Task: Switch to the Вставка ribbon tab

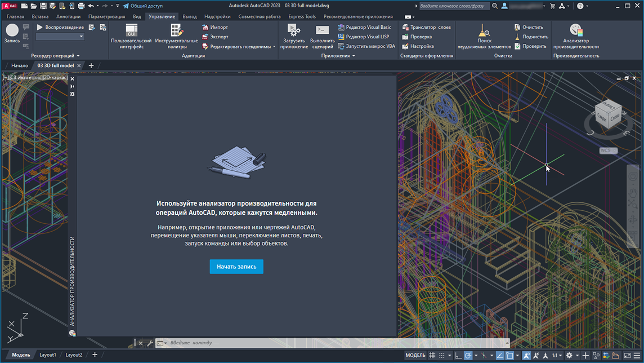Action: pyautogui.click(x=40, y=16)
